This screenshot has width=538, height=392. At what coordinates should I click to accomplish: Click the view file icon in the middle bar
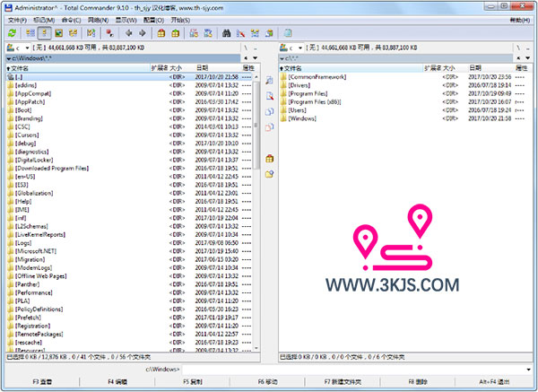tap(269, 81)
